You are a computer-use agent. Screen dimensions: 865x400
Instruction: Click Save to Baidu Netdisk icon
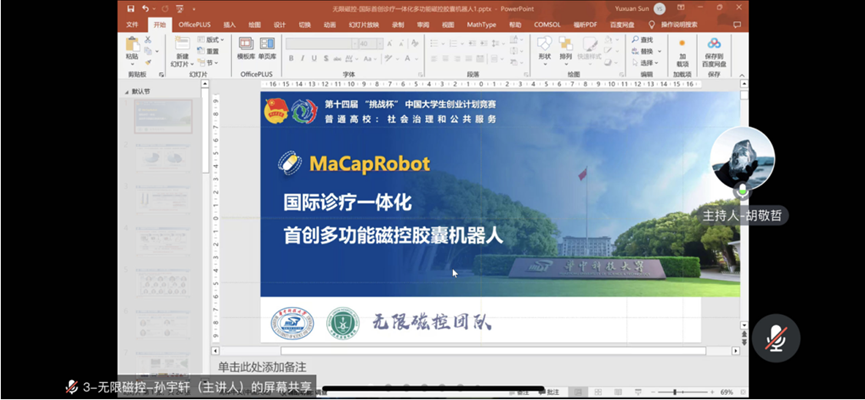714,48
